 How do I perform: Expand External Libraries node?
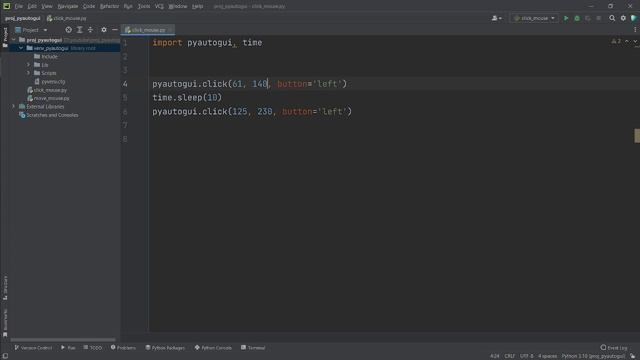tap(13, 107)
